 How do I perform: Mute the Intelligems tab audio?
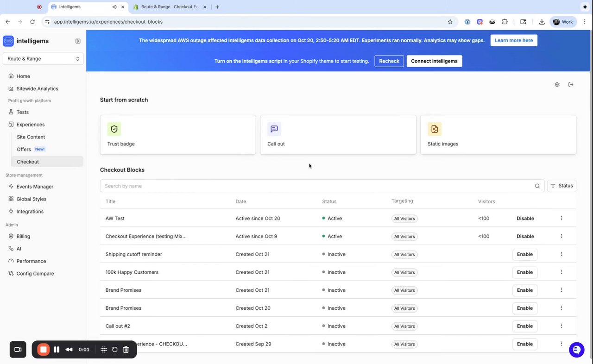click(x=114, y=7)
